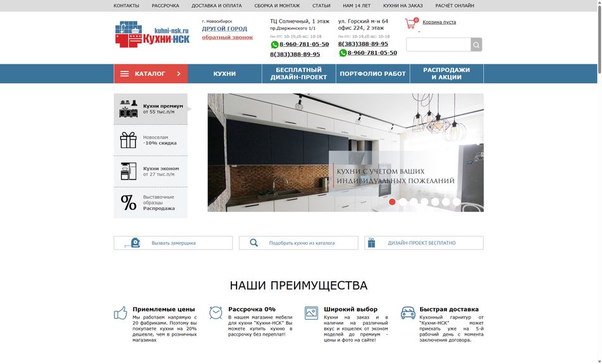Image resolution: width=602 pixels, height=364 pixels.
Task: Select fifth slider pagination dot
Action: click(435, 202)
